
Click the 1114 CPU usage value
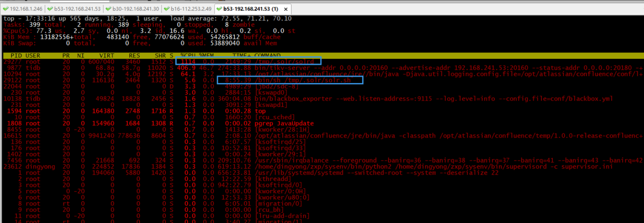pos(188,61)
